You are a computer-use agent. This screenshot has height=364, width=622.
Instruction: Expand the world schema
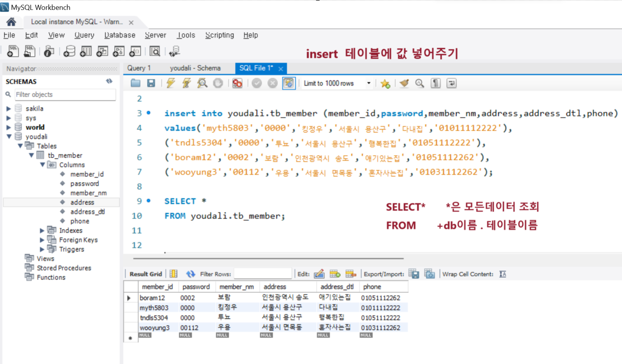click(x=9, y=127)
